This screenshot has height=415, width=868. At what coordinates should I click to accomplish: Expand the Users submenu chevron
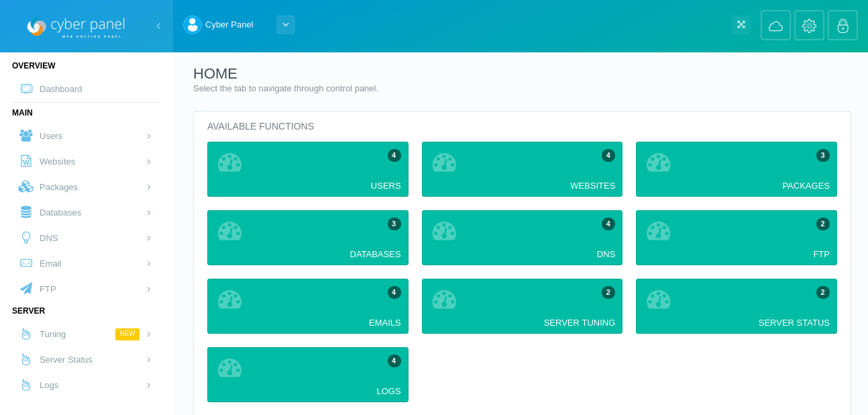[149, 136]
